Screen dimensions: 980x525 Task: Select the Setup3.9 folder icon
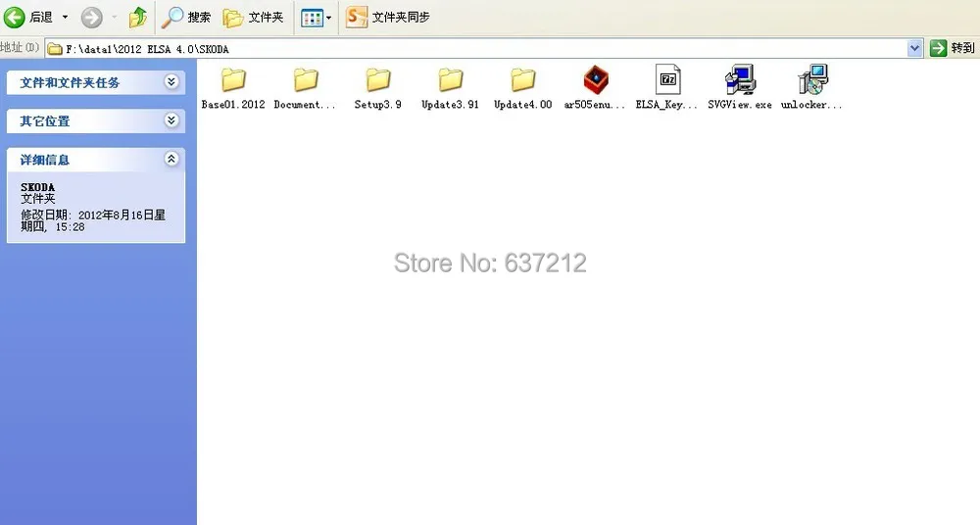click(378, 80)
